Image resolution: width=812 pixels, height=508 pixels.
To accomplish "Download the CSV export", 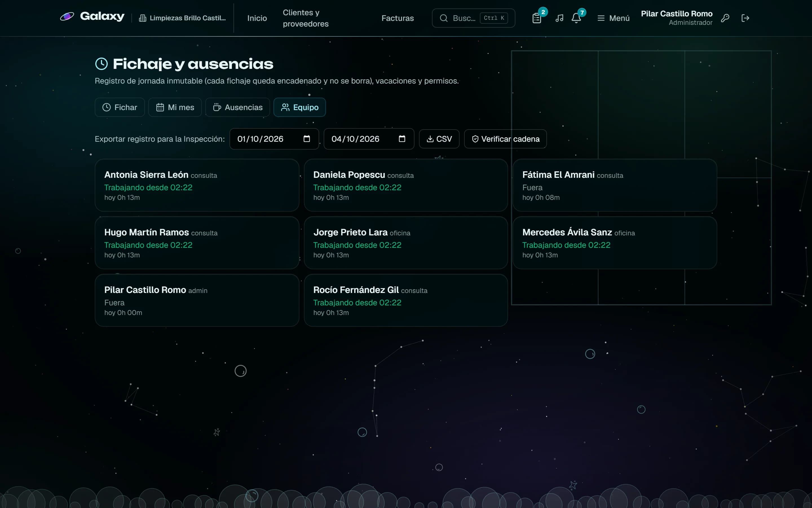I will pyautogui.click(x=439, y=139).
